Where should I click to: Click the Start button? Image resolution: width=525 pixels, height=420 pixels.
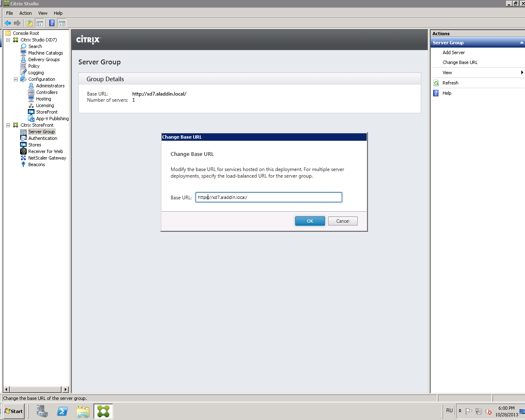coord(14,411)
